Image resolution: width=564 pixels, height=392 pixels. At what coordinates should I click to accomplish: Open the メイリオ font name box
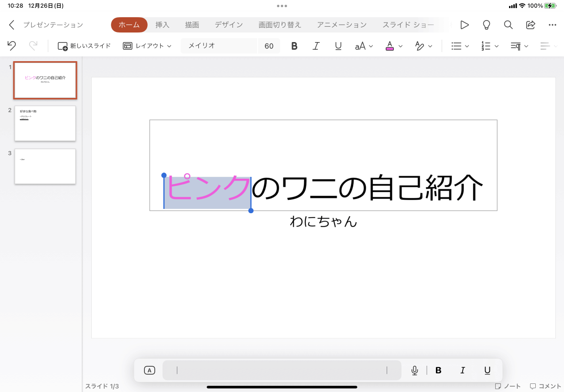click(219, 46)
